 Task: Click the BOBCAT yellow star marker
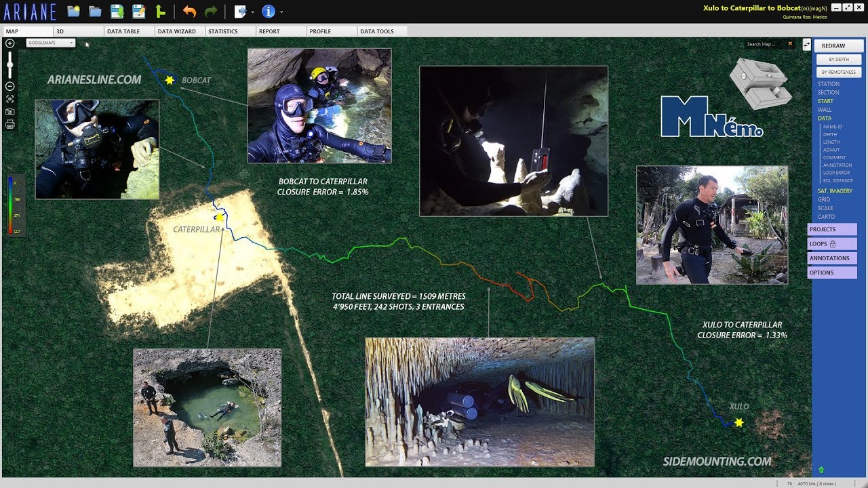pyautogui.click(x=170, y=80)
